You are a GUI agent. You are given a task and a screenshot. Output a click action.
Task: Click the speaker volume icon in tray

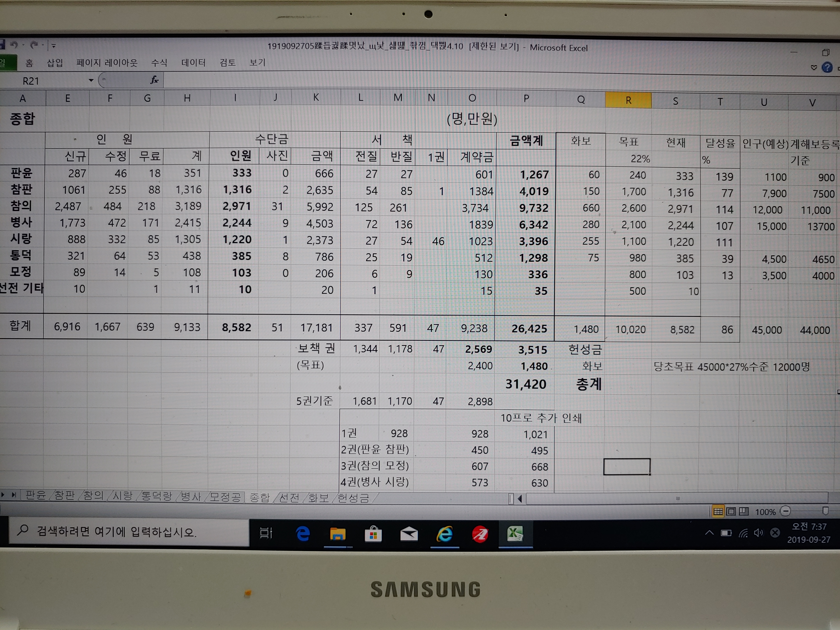758,533
